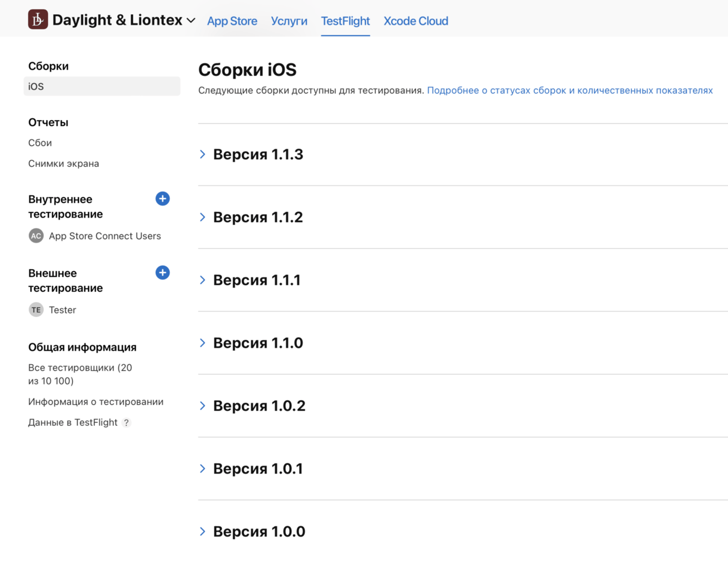Add a new internal testing group
Screen dimensions: 728x561
tap(162, 199)
